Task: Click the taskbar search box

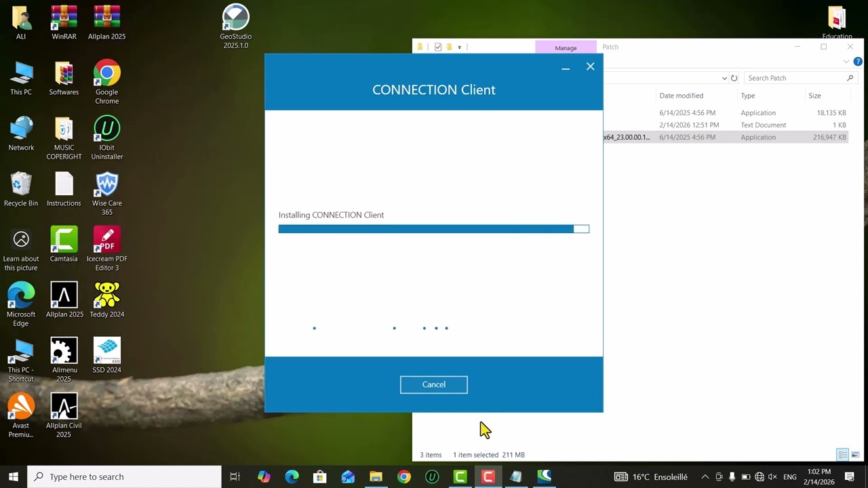Action: pyautogui.click(x=124, y=476)
